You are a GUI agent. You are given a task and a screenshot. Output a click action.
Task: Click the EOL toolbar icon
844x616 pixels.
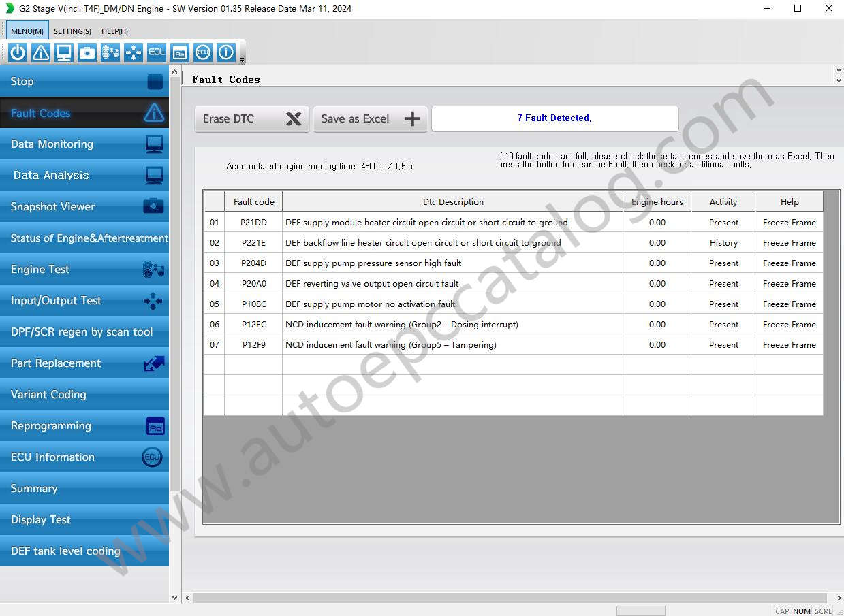pyautogui.click(x=157, y=52)
